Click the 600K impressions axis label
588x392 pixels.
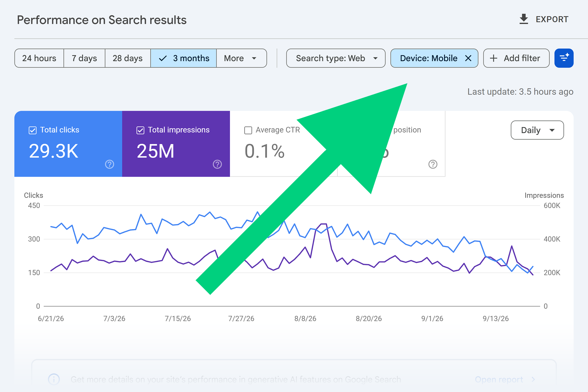552,206
